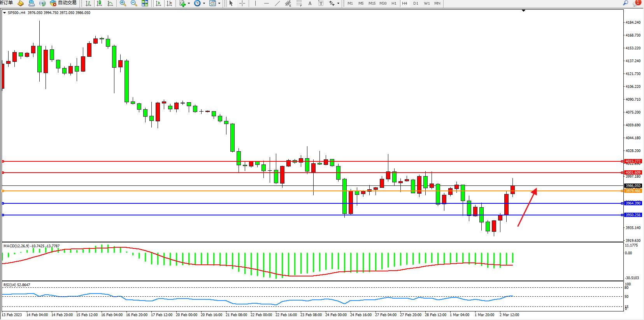The height and width of the screenshot is (320, 644).
Task: Switch chart to line chart mode
Action: point(110,3)
